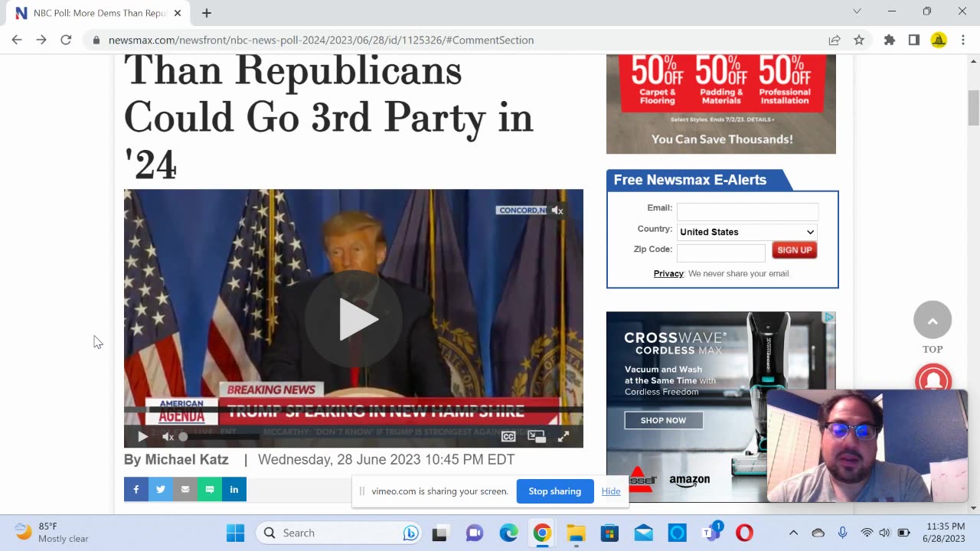Open the Chrome extensions puzzle icon

890,40
